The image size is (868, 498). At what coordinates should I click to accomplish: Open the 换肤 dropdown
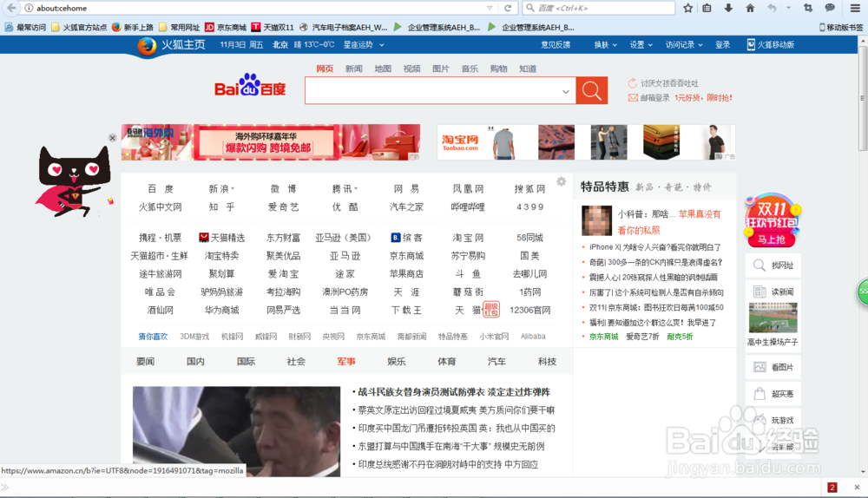click(605, 45)
